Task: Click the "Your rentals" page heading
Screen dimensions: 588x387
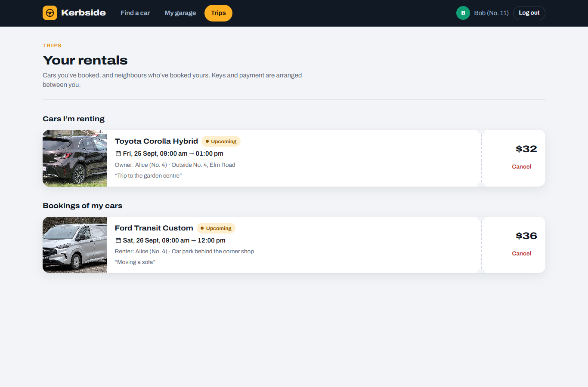Action: [85, 60]
